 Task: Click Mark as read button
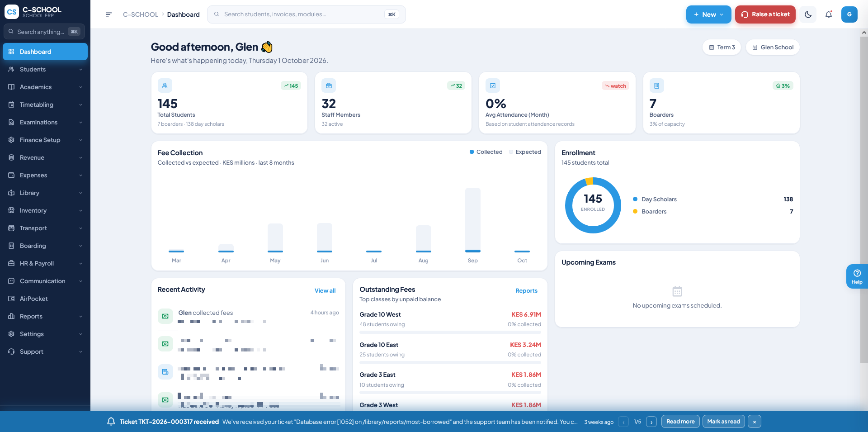723,422
